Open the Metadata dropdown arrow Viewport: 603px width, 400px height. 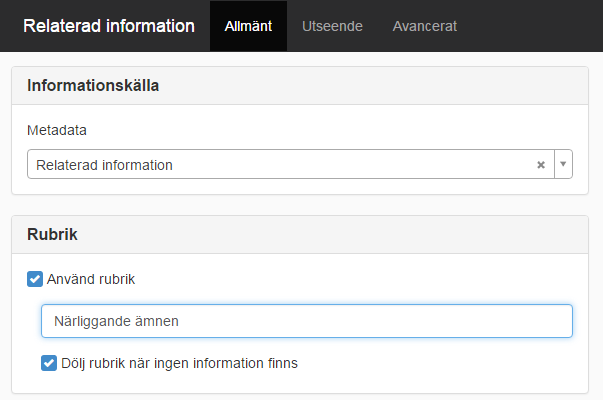(x=563, y=164)
